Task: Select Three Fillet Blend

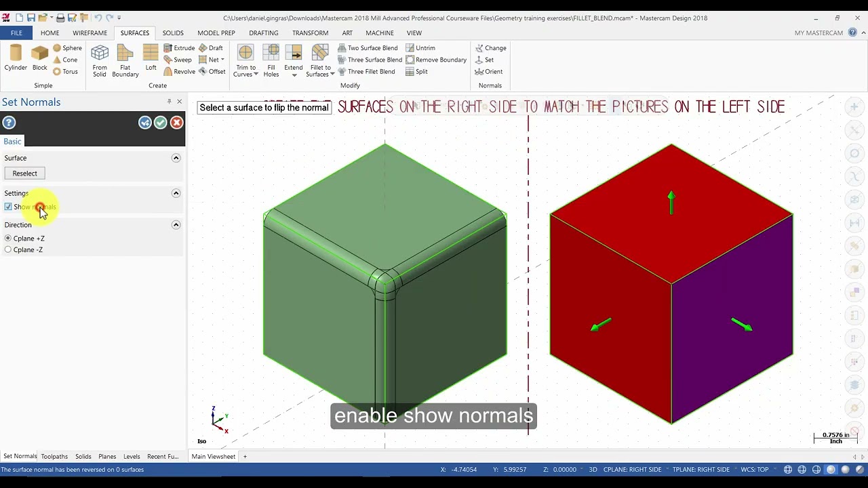Action: pos(366,71)
